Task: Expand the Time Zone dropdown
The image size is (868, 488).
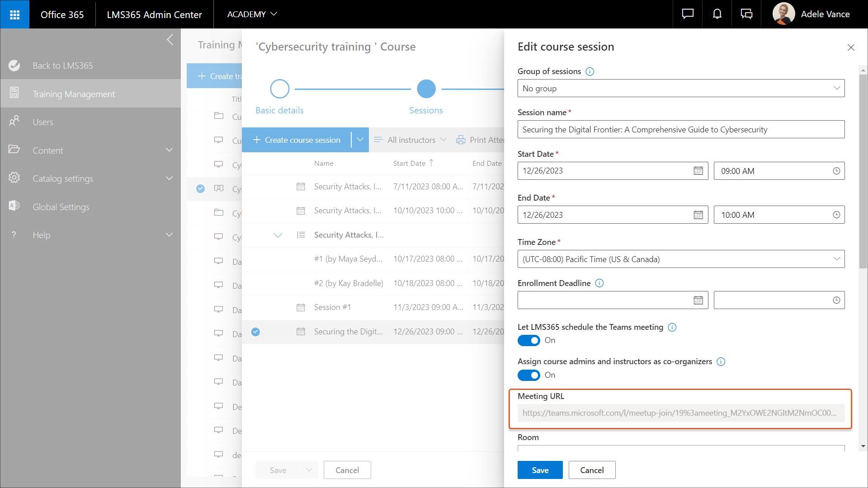Action: (681, 259)
